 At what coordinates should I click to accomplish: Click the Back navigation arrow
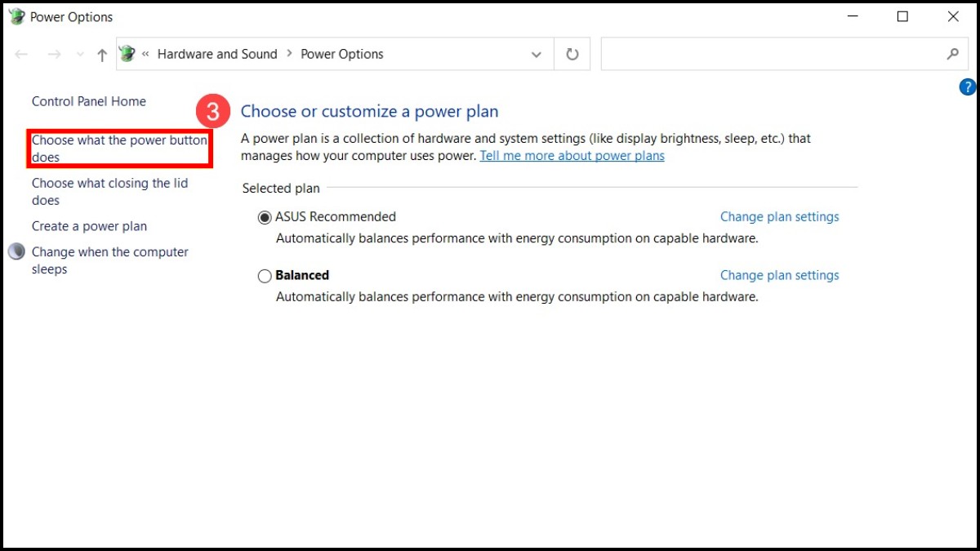[22, 55]
